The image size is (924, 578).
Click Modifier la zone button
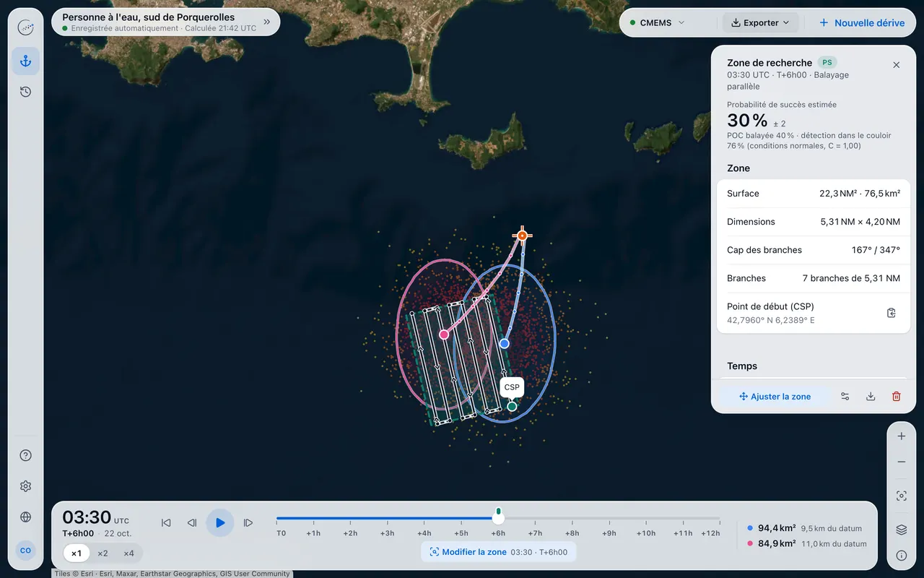pyautogui.click(x=499, y=552)
